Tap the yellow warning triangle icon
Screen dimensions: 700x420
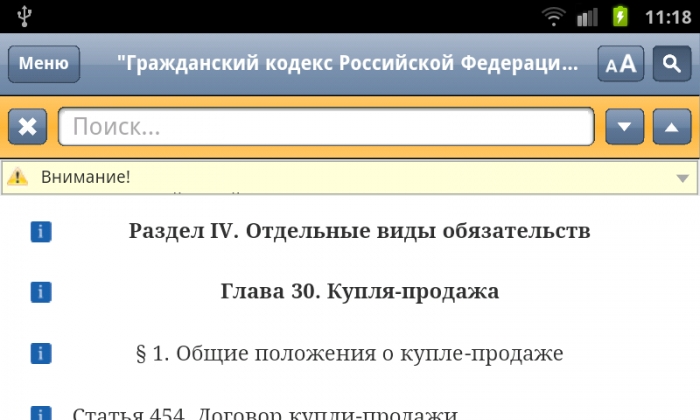click(17, 177)
